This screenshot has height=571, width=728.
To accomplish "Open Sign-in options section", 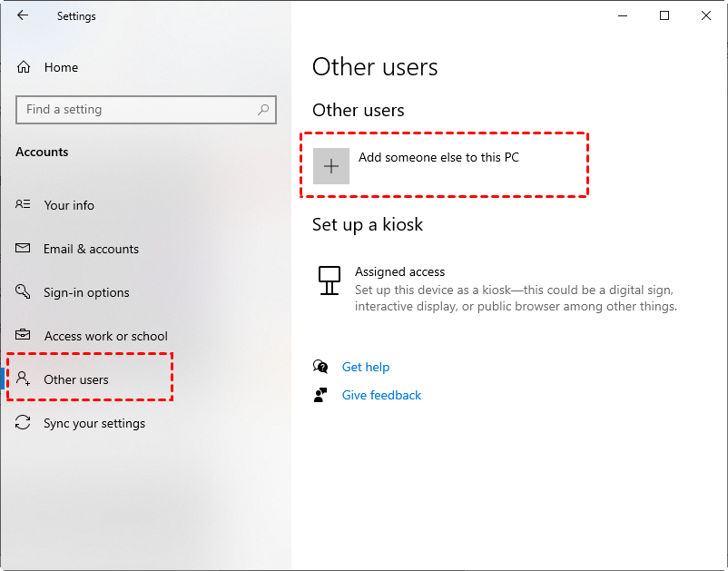I will point(86,292).
